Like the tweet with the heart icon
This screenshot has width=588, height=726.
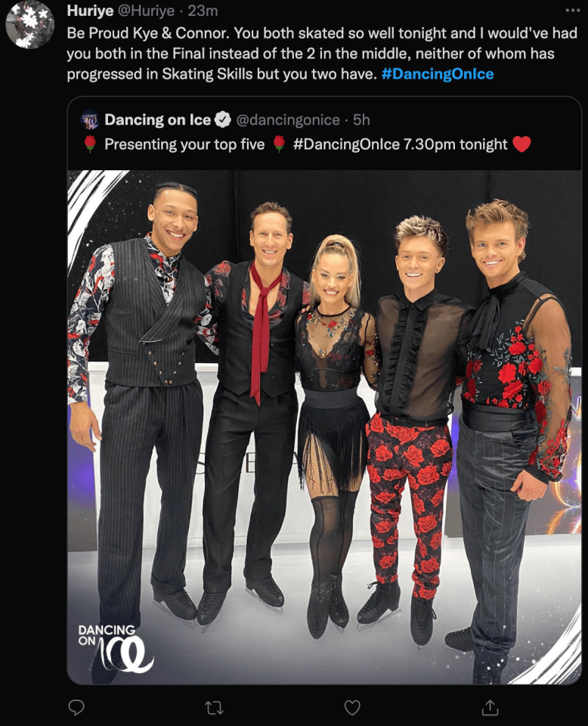point(352,708)
